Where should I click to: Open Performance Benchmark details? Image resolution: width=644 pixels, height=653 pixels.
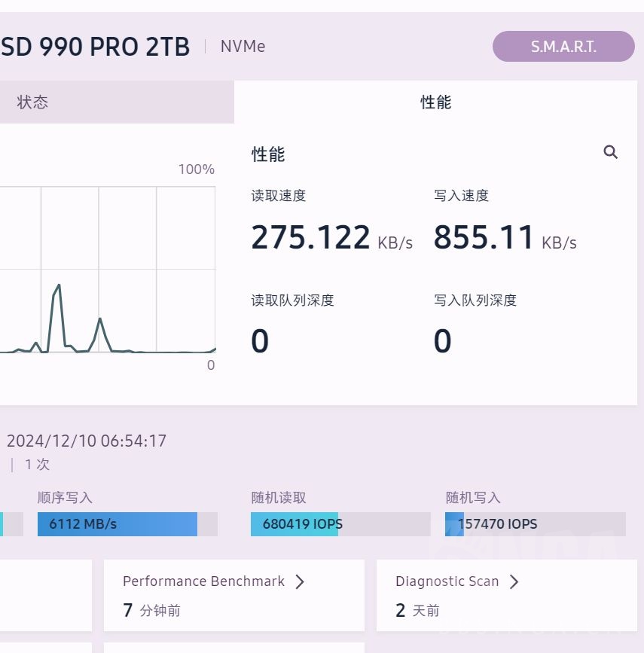(203, 581)
